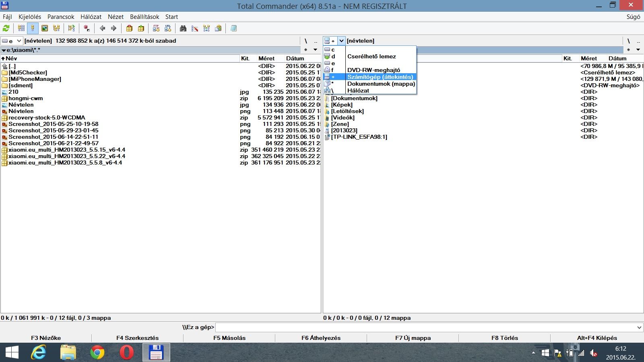Choose DVD-RW-meghajtó drive f
Viewport: 644px width, 362px height.
point(370,70)
